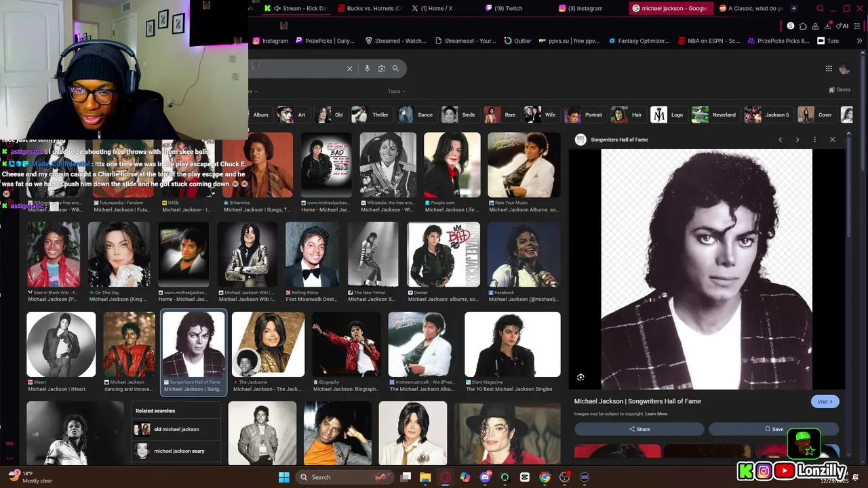
Task: Open the Slant Magazine image result
Action: click(x=513, y=344)
